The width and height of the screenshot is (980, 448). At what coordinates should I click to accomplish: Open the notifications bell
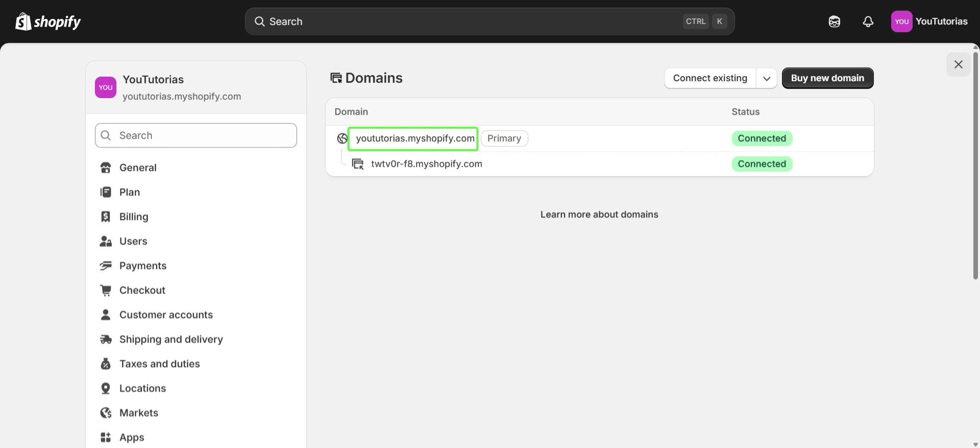click(868, 21)
